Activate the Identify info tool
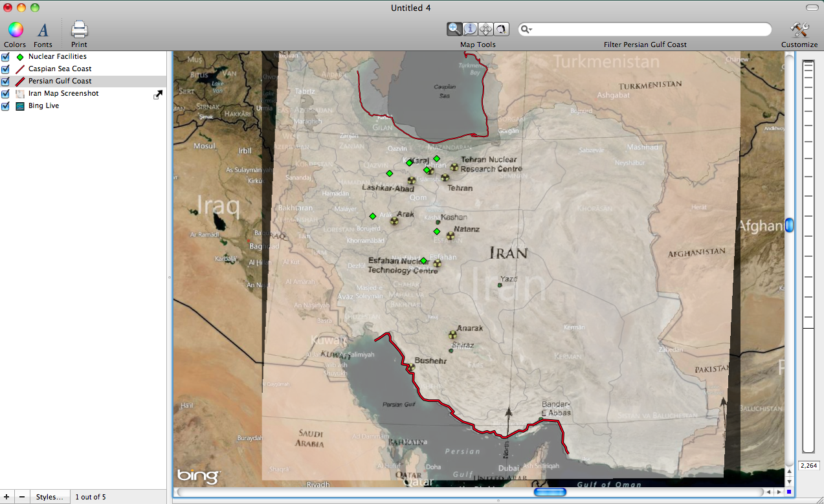This screenshot has height=504, width=824. click(x=470, y=29)
